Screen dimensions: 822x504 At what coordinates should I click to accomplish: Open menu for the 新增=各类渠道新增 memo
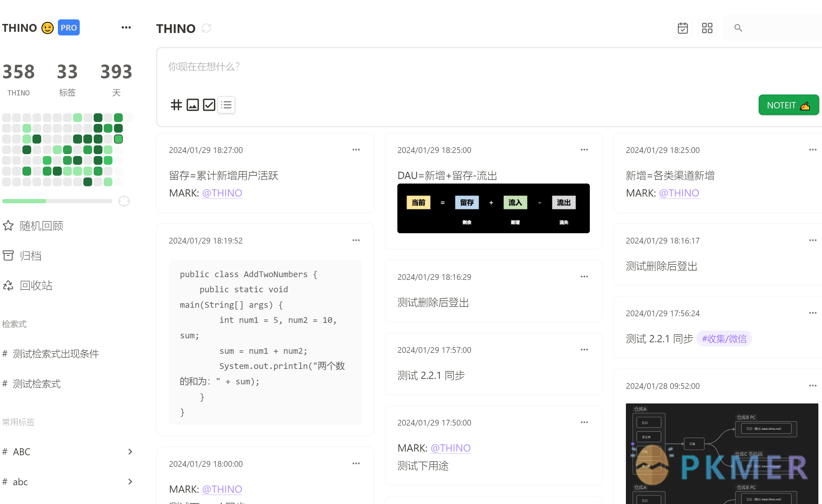[813, 150]
